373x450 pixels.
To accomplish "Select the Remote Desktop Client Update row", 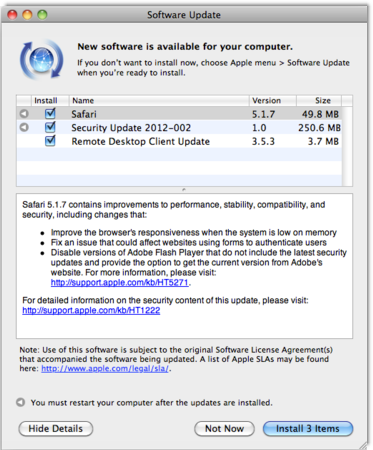I will coord(179,141).
